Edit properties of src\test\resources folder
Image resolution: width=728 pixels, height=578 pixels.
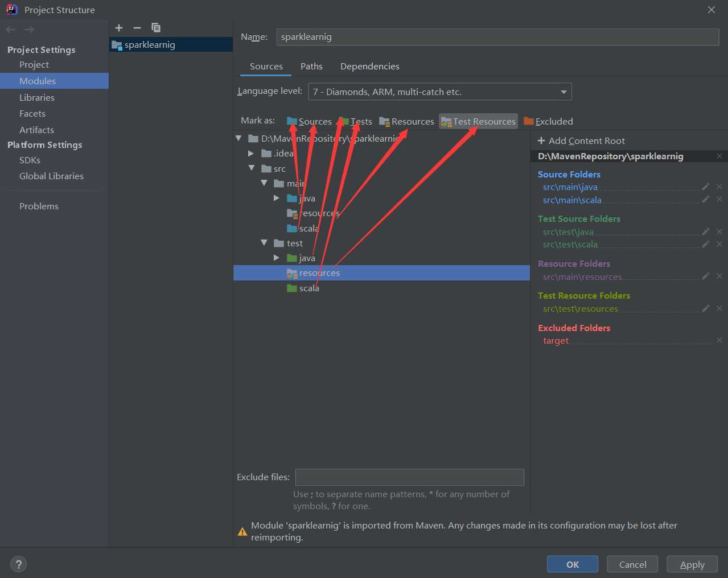point(706,308)
